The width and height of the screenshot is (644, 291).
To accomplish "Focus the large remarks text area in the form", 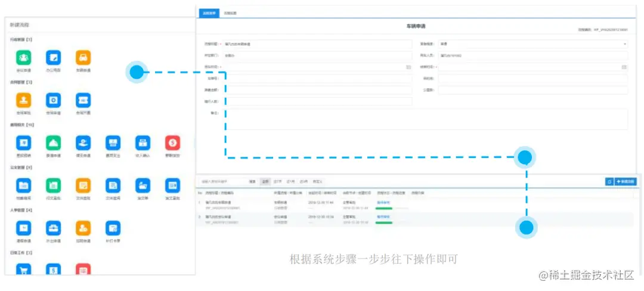I will tap(425, 119).
